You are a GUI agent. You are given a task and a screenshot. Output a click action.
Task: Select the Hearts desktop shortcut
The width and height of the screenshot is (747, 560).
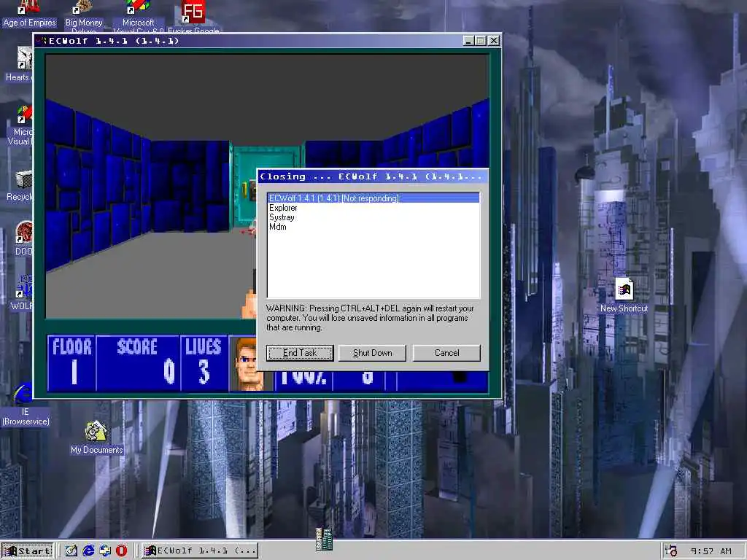coord(19,64)
